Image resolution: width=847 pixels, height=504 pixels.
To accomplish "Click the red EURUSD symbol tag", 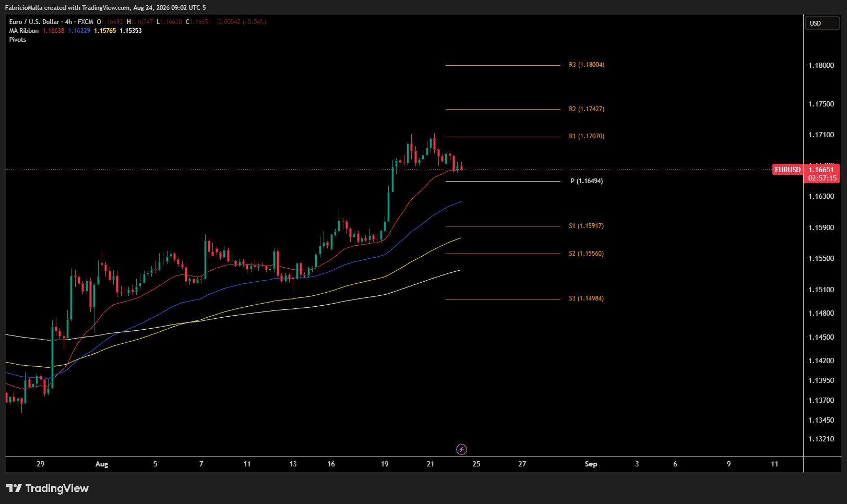I will [x=788, y=170].
